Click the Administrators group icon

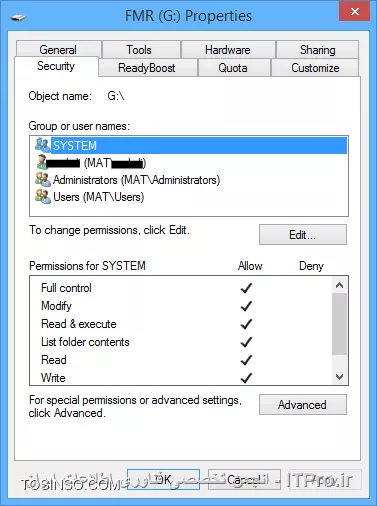tap(43, 179)
